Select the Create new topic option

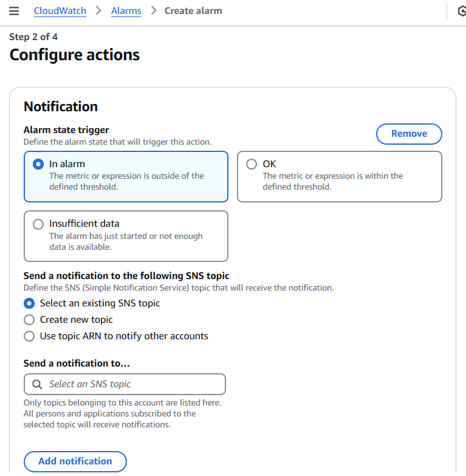tap(29, 320)
